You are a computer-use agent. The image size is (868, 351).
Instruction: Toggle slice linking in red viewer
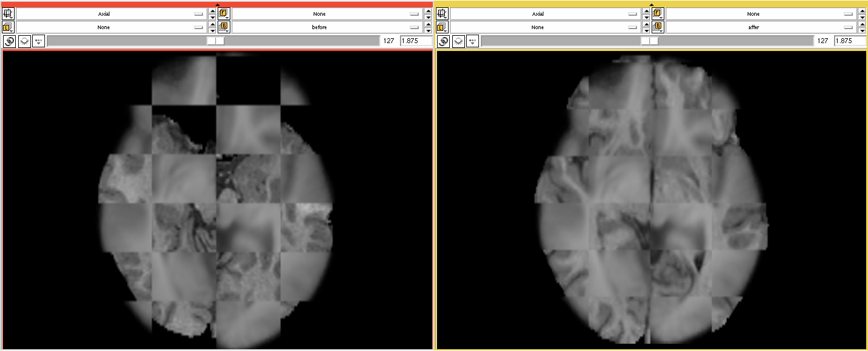[9, 41]
